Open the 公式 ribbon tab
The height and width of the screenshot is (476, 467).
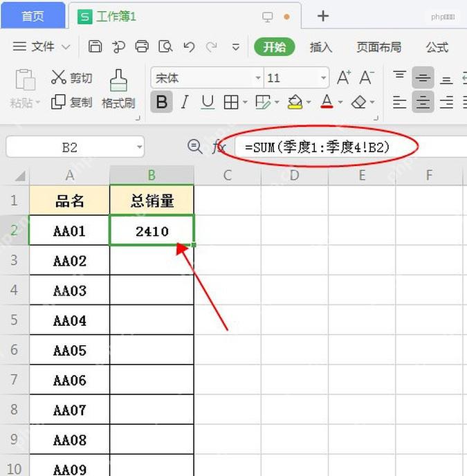(x=437, y=47)
